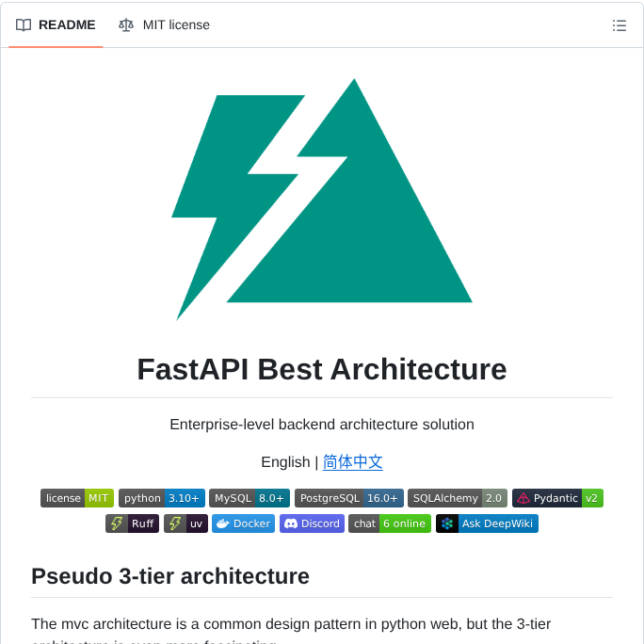Click the MySQL 8.0+ badge

tap(250, 498)
